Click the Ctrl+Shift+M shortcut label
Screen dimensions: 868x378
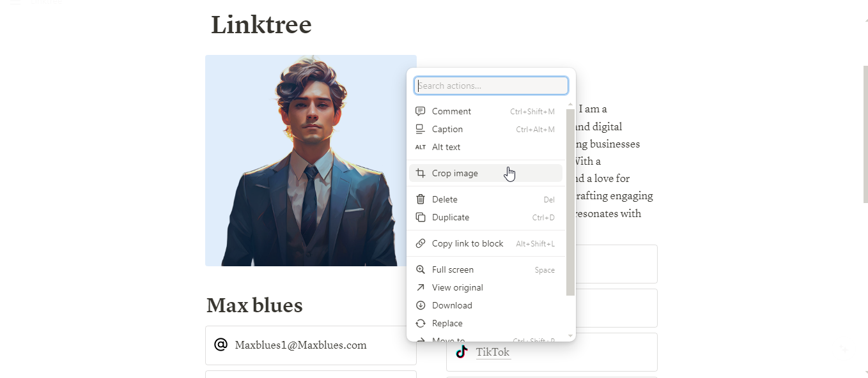tap(532, 112)
